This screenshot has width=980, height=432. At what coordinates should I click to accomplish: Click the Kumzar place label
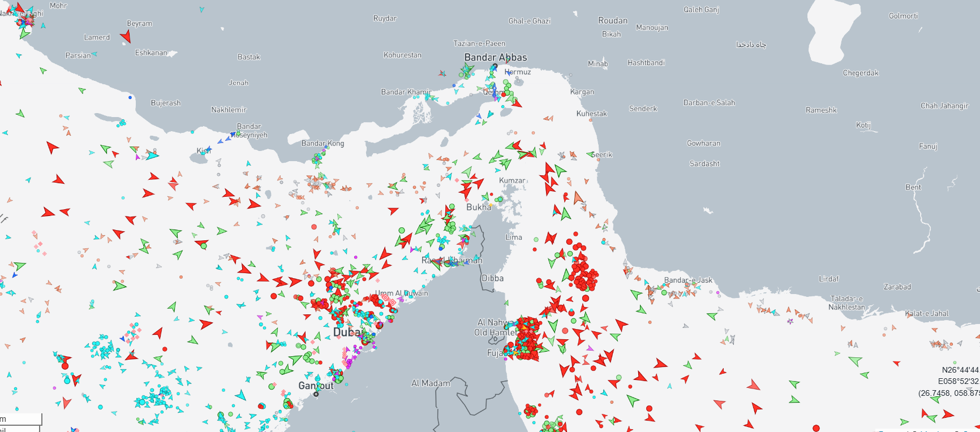click(x=512, y=180)
